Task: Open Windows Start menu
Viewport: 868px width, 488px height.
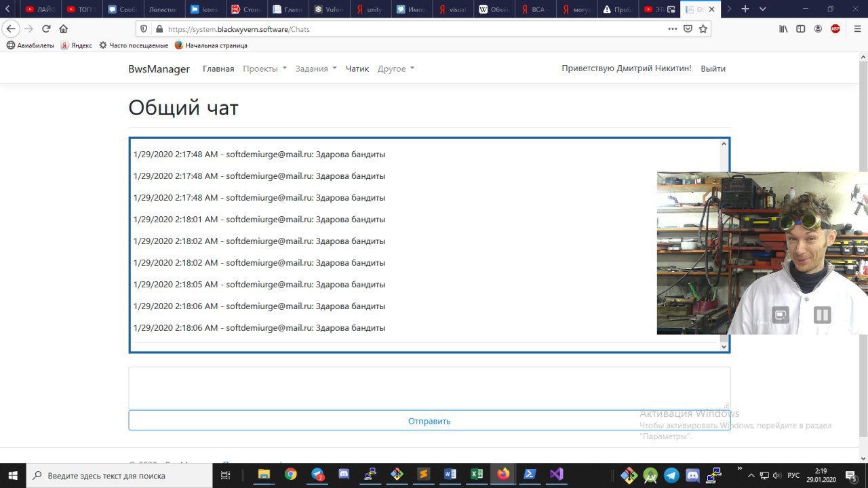Action: 13,475
